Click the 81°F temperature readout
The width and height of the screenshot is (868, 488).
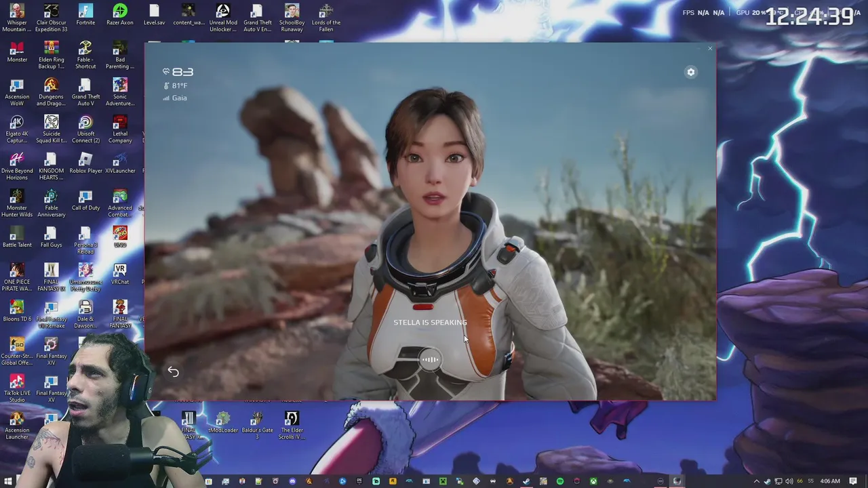(176, 86)
